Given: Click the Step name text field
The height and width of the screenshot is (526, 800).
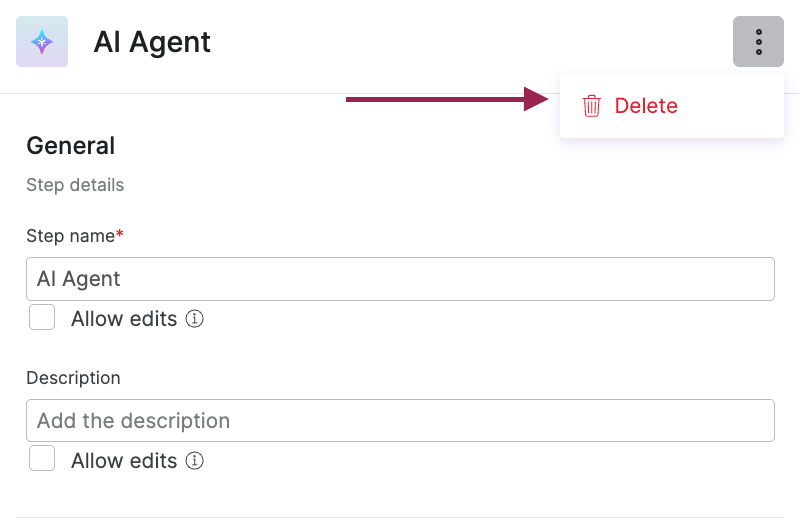Looking at the screenshot, I should click(x=401, y=279).
